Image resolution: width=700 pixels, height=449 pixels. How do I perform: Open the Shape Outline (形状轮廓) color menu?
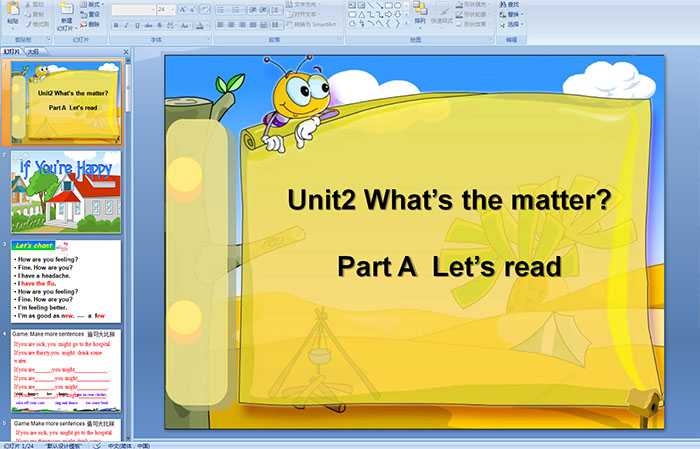pyautogui.click(x=474, y=14)
